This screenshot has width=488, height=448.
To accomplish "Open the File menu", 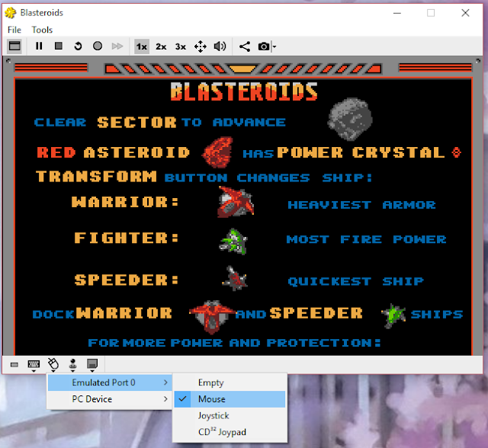I will tap(14, 30).
